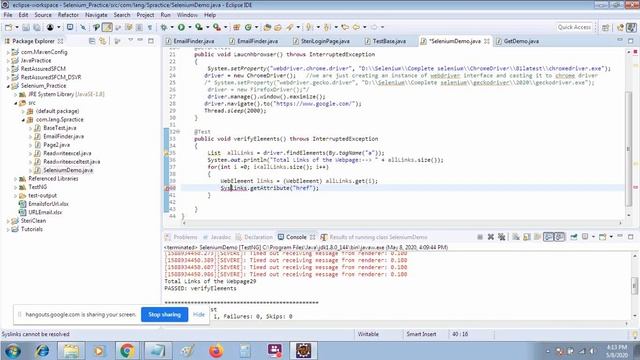Toggle Link with Editor in Package Explorer
Screen dimensions: 640x360
tap(102, 41)
